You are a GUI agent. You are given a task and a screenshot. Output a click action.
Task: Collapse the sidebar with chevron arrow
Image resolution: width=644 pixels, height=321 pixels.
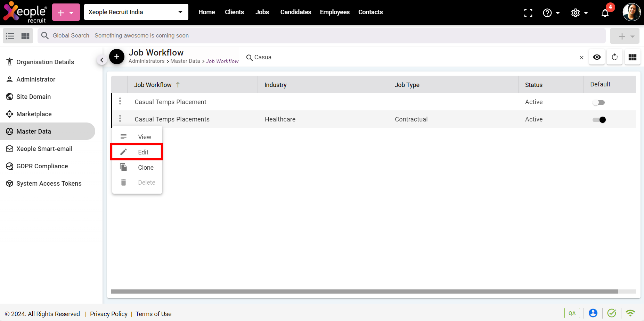pos(101,60)
